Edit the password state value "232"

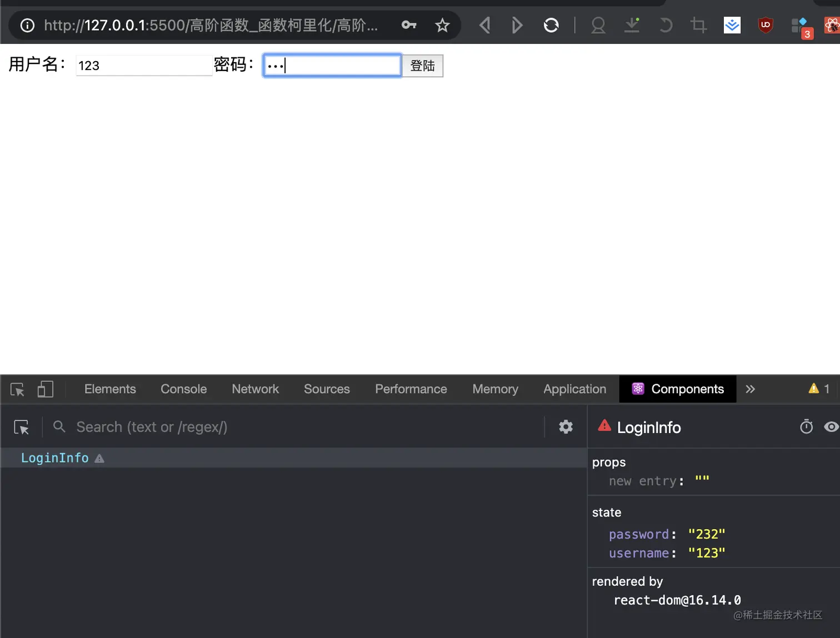(707, 534)
